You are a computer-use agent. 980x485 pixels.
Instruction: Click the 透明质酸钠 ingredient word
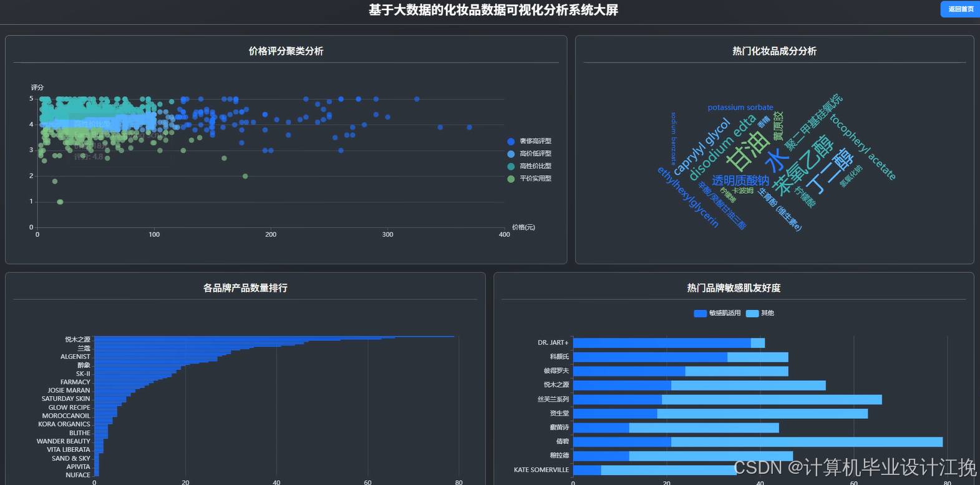[x=740, y=181]
